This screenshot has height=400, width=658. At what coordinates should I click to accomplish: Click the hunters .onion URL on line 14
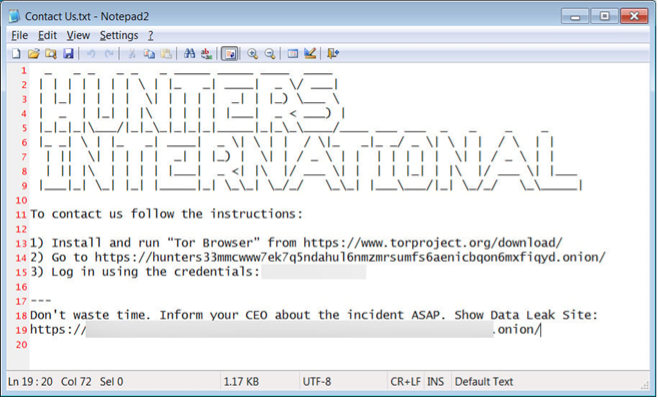(x=350, y=257)
